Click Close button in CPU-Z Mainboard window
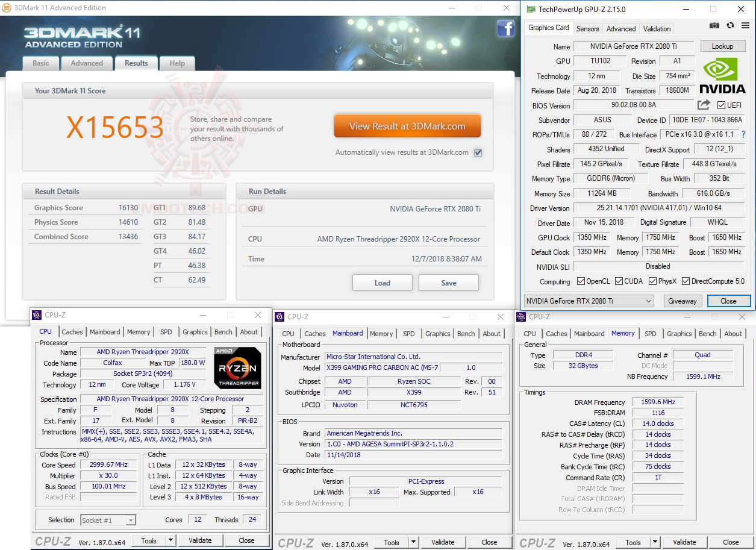Viewport: 756px width, 550px height. tap(489, 542)
